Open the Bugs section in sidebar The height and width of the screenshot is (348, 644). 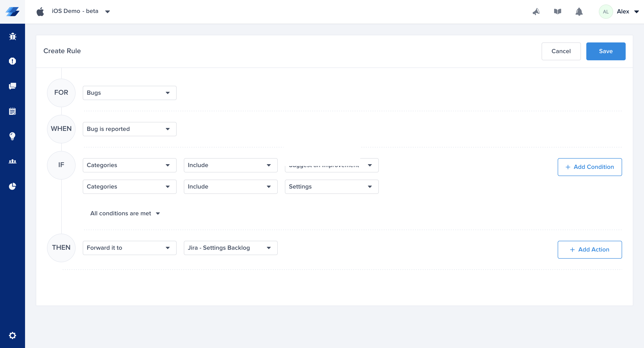[13, 36]
